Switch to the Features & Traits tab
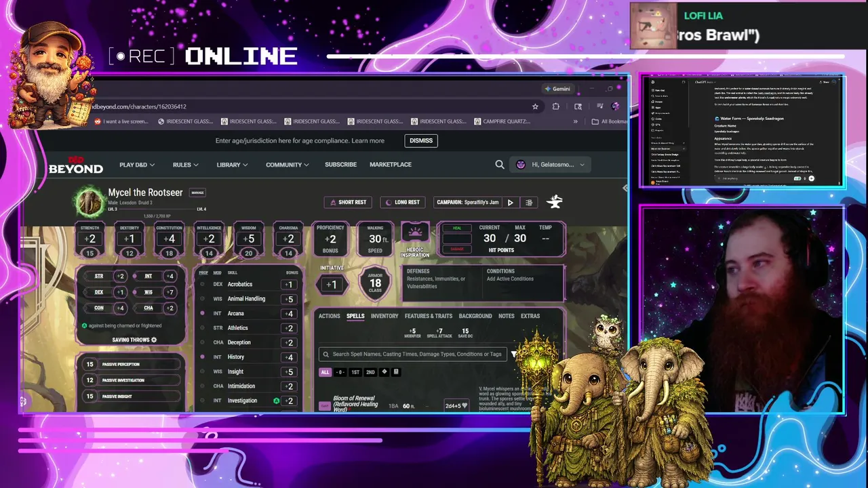The height and width of the screenshot is (488, 868). point(429,316)
